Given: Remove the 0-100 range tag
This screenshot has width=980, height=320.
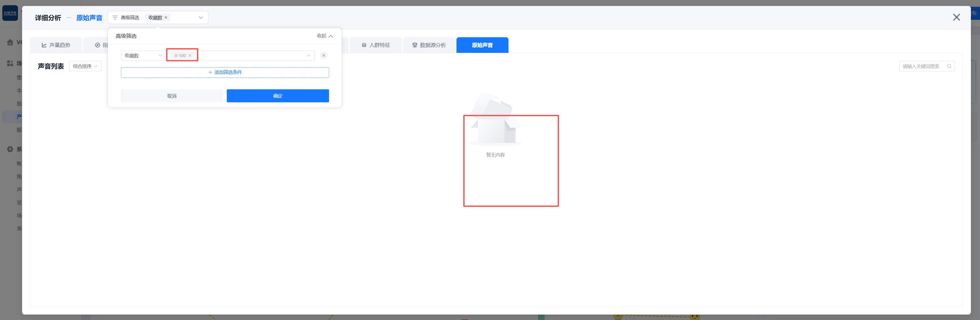Looking at the screenshot, I should (190, 56).
